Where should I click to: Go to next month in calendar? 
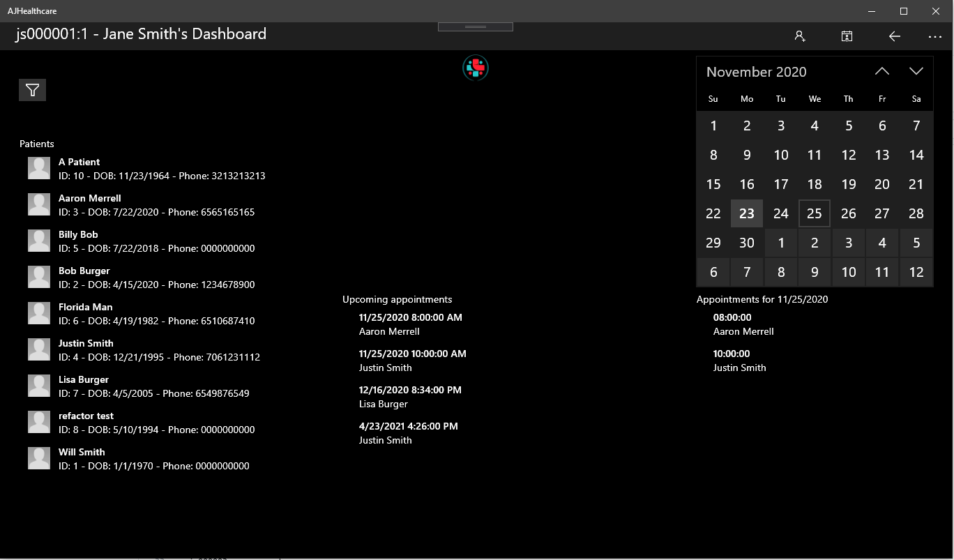pyautogui.click(x=916, y=71)
